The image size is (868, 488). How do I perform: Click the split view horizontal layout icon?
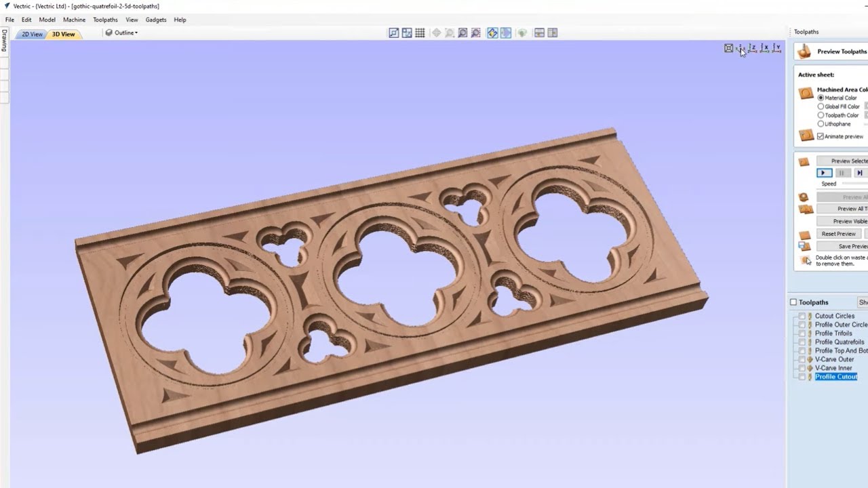click(x=540, y=33)
